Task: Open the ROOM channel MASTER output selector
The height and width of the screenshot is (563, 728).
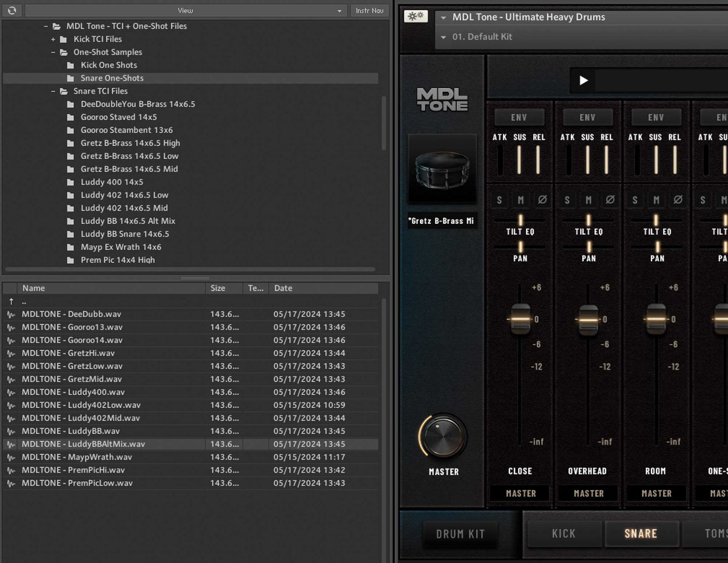Action: [656, 494]
